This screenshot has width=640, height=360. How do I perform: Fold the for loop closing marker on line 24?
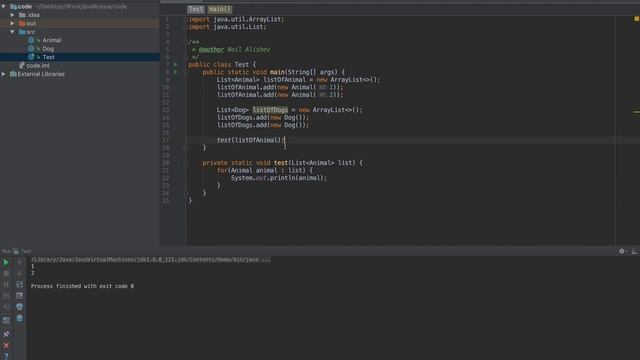pos(186,193)
